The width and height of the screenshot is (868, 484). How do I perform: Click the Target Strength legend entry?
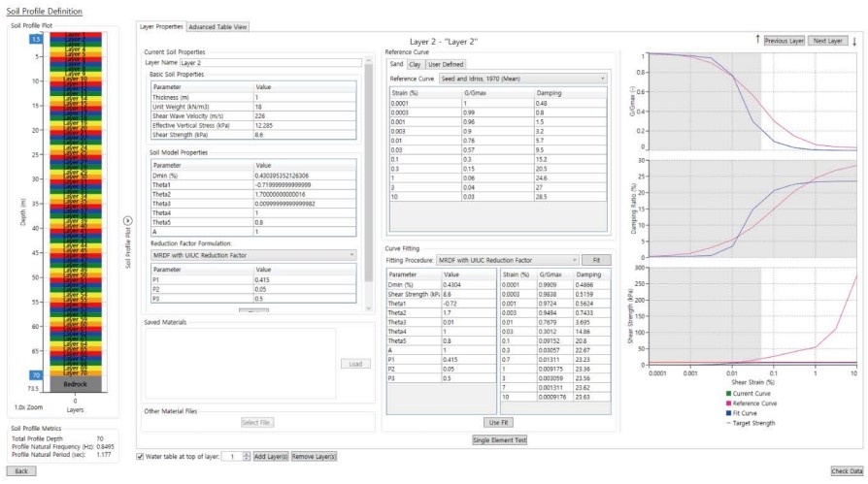(x=750, y=423)
